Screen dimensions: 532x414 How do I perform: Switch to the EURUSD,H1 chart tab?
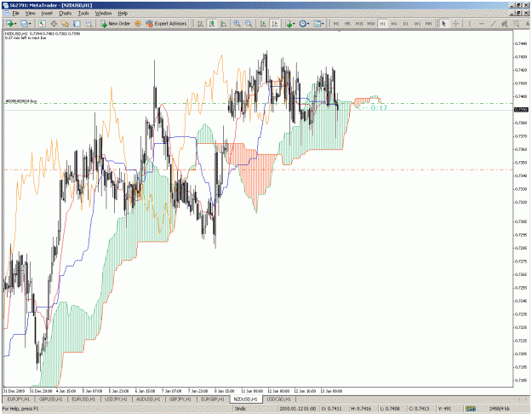tap(83, 399)
